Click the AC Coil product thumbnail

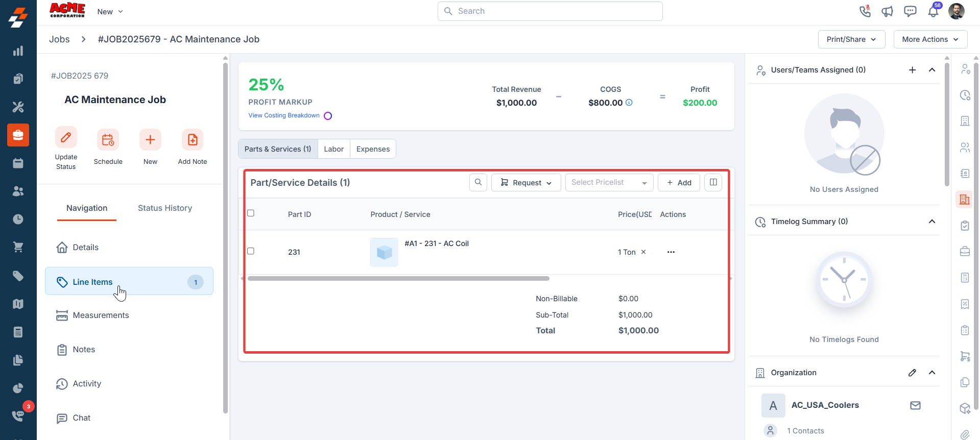[x=384, y=252]
